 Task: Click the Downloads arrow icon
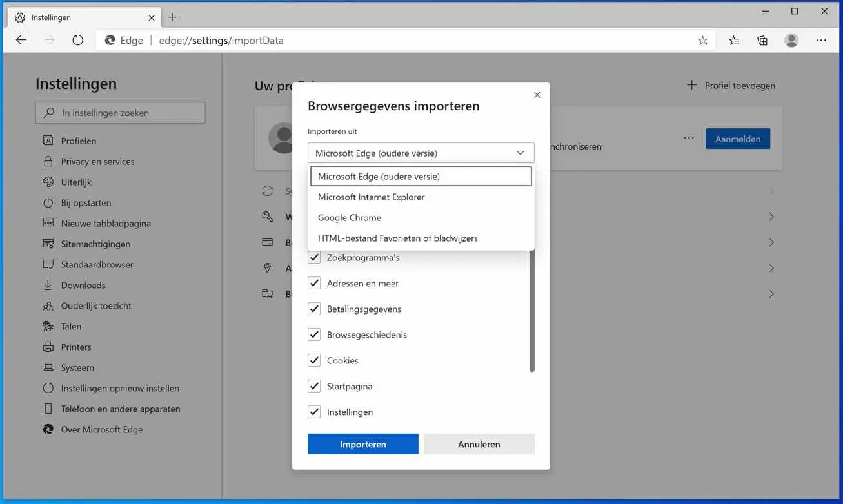tap(48, 285)
